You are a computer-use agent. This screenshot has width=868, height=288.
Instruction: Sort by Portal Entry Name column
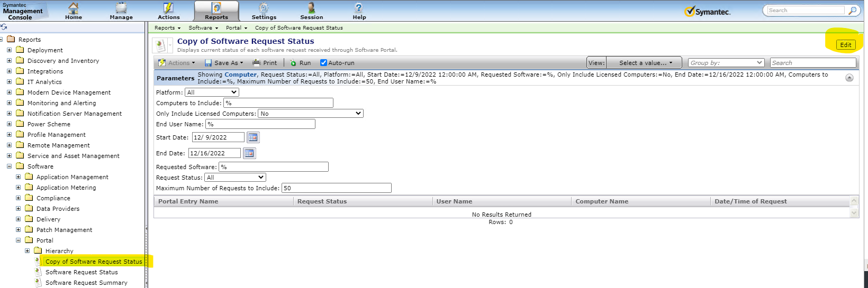coord(223,201)
